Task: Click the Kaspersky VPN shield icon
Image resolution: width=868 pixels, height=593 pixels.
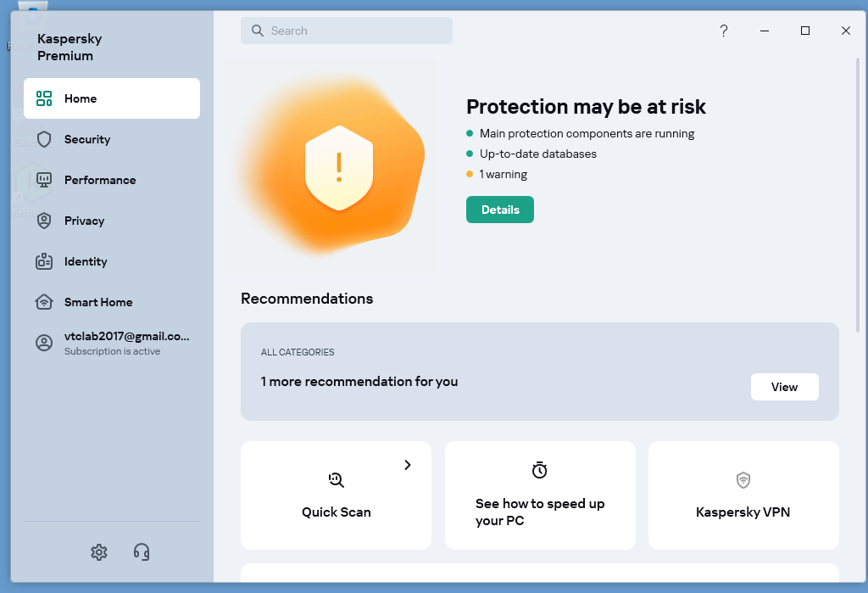Action: click(x=743, y=480)
